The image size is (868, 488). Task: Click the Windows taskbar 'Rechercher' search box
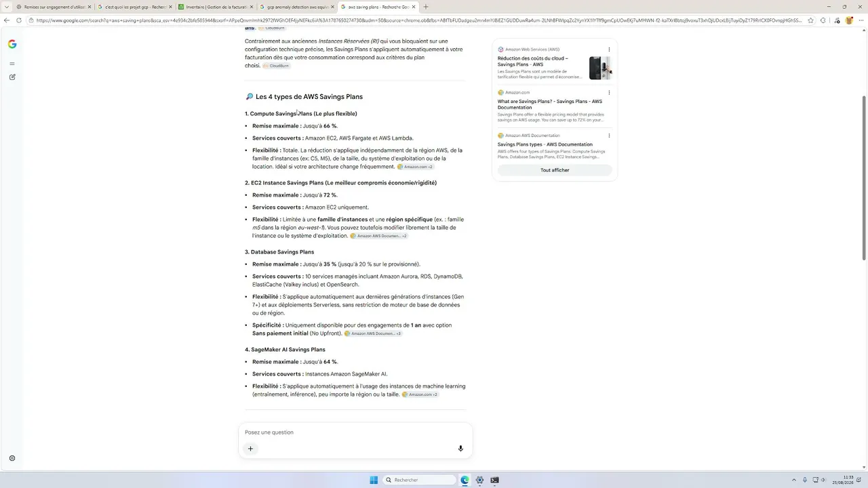(420, 480)
